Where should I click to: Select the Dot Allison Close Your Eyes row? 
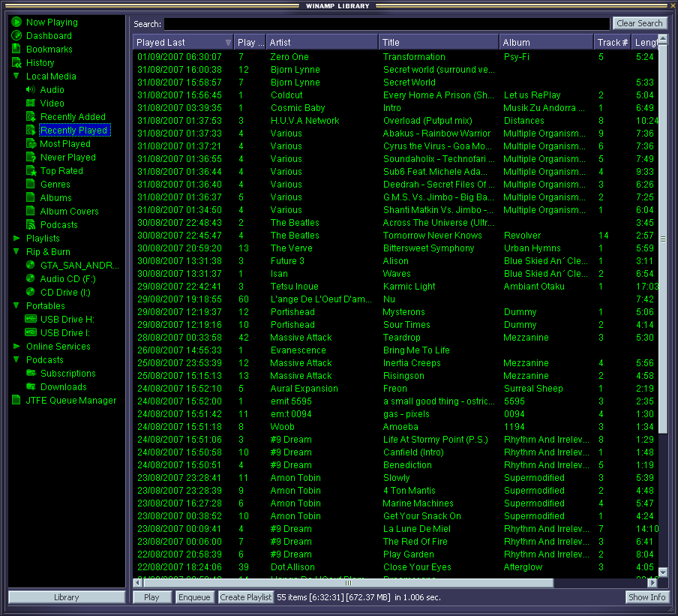tap(396, 566)
